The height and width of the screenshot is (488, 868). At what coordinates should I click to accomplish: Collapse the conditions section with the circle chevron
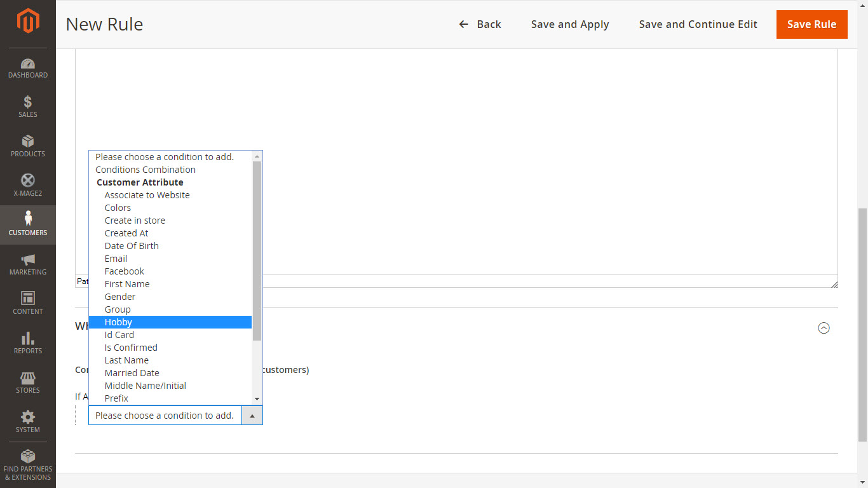click(x=824, y=328)
